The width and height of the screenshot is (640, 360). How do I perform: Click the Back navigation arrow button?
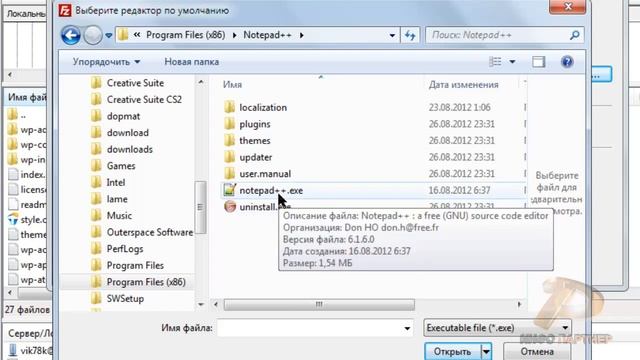click(x=71, y=36)
